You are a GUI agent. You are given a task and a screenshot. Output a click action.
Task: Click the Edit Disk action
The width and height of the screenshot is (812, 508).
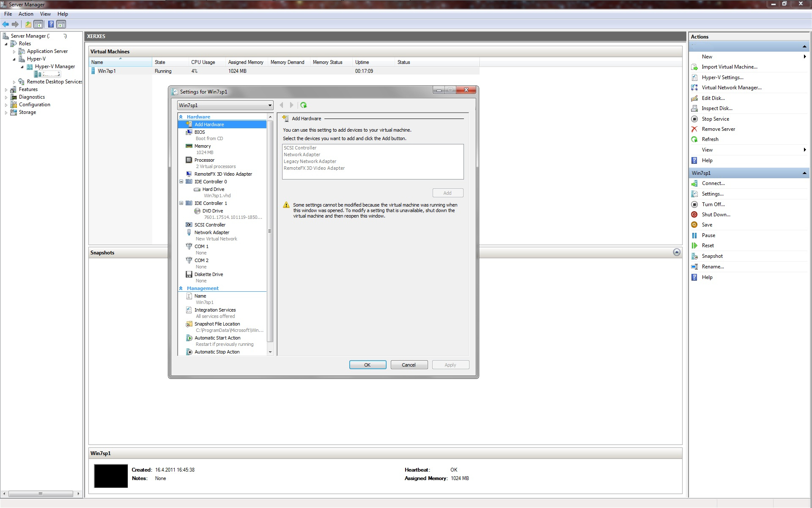[x=713, y=98]
